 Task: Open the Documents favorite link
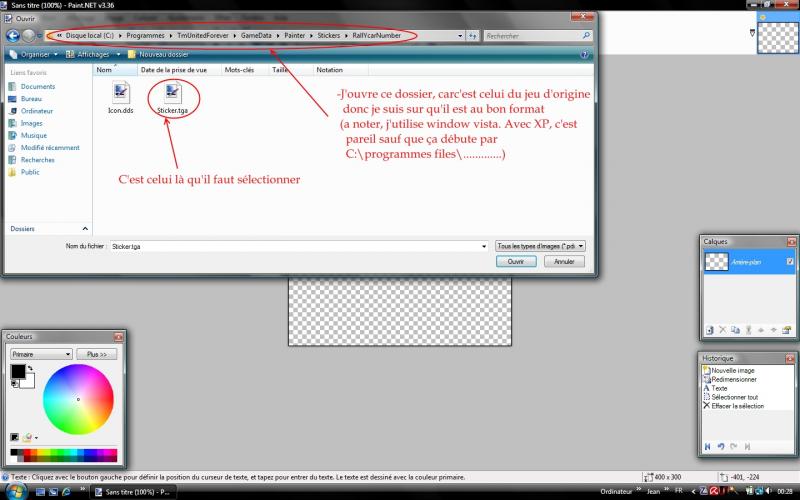(38, 87)
